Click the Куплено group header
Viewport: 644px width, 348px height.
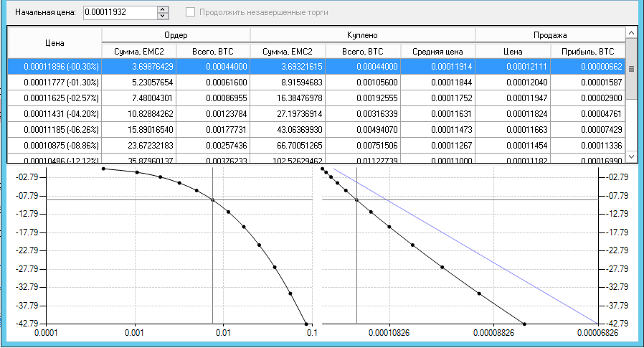(x=362, y=34)
